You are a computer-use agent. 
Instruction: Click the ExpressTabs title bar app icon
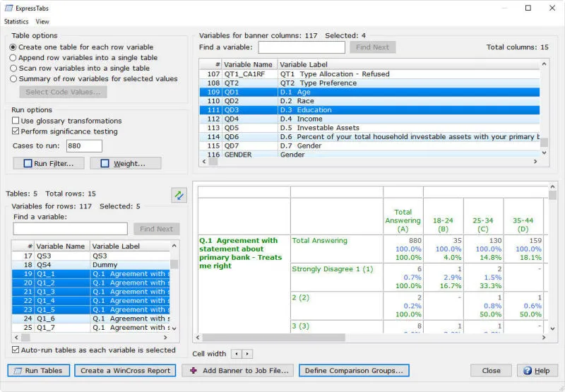coord(8,8)
